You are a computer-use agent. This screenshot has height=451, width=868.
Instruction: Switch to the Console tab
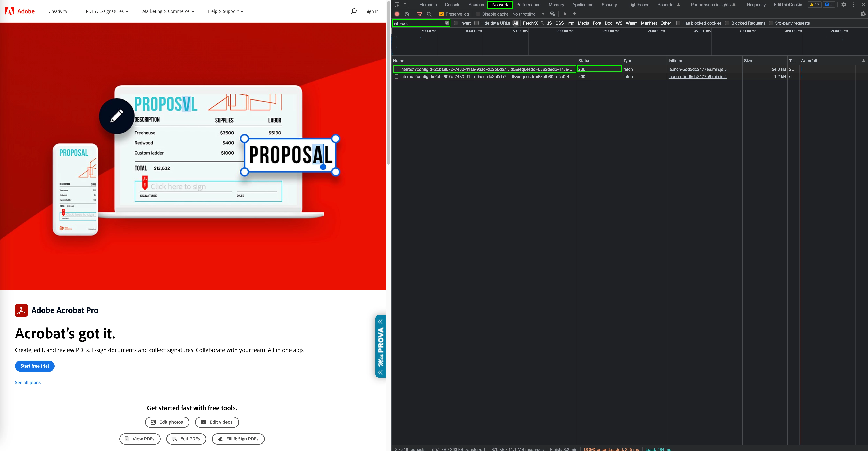pos(452,5)
